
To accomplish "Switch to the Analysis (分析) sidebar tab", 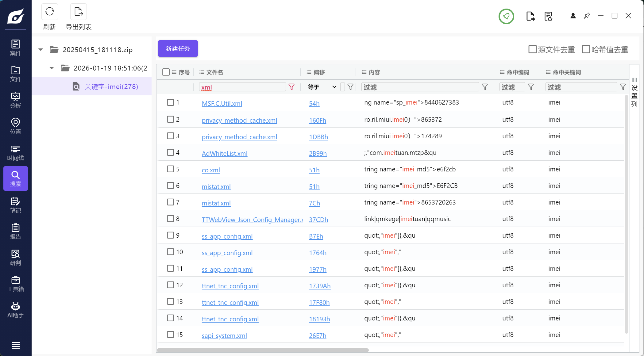I will (x=15, y=100).
